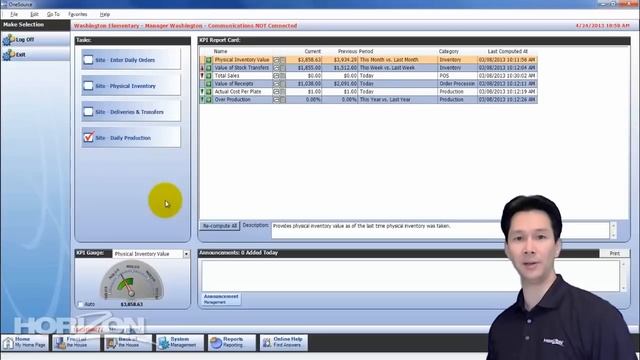Open the Go To menu
This screenshot has height=360, width=640.
tap(53, 14)
